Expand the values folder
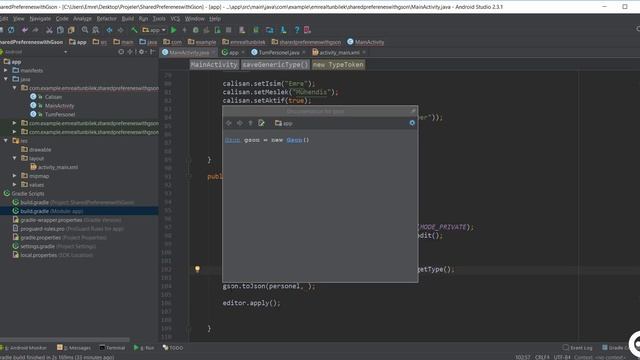Image resolution: width=640 pixels, height=360 pixels. tap(15, 184)
